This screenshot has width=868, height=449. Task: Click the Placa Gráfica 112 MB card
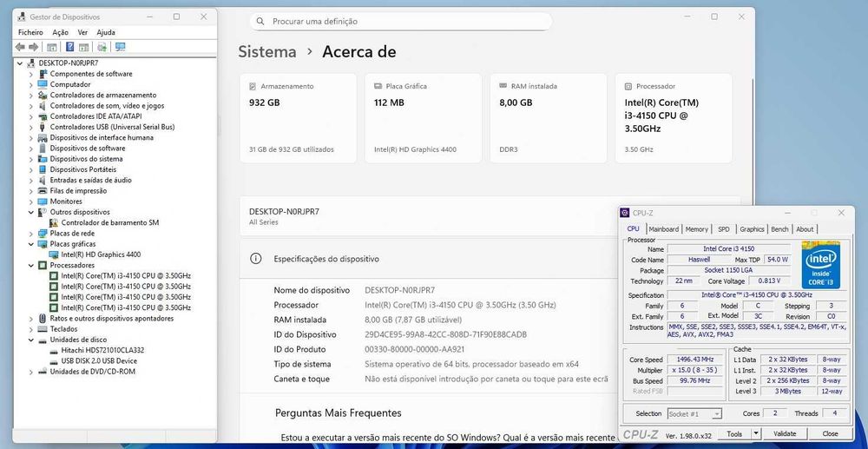tap(423, 118)
